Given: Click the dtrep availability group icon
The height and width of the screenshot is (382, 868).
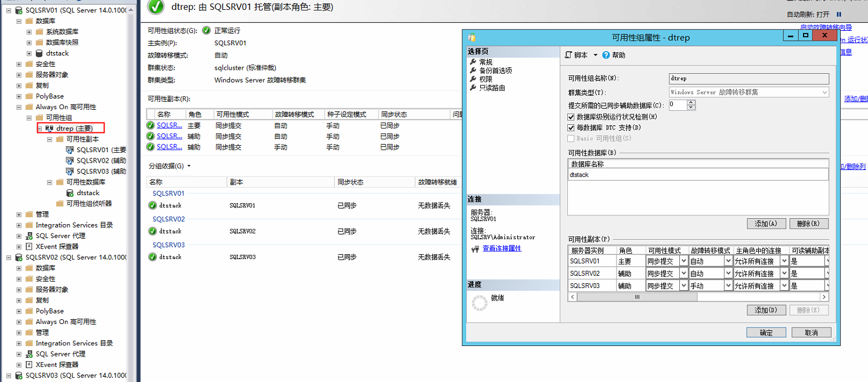Looking at the screenshot, I should (49, 128).
